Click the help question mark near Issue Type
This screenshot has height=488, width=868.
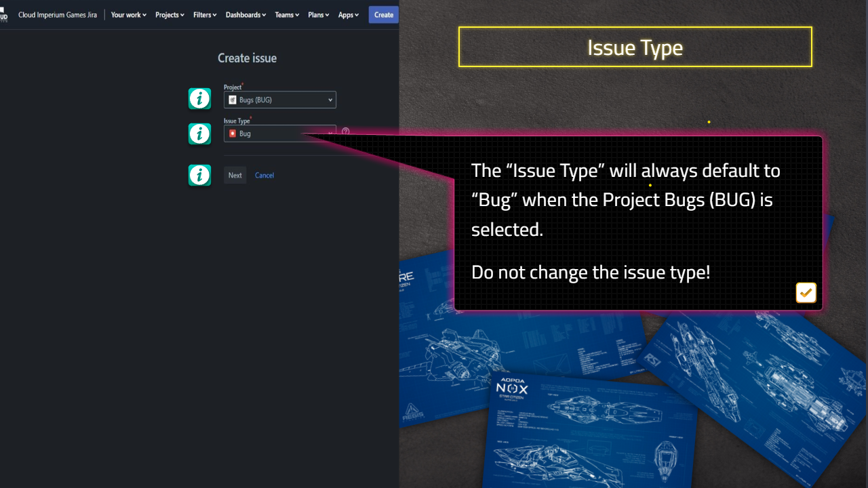[346, 131]
